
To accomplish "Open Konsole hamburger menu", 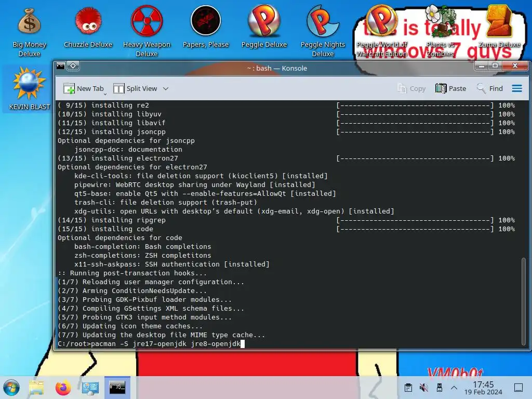I will (517, 88).
